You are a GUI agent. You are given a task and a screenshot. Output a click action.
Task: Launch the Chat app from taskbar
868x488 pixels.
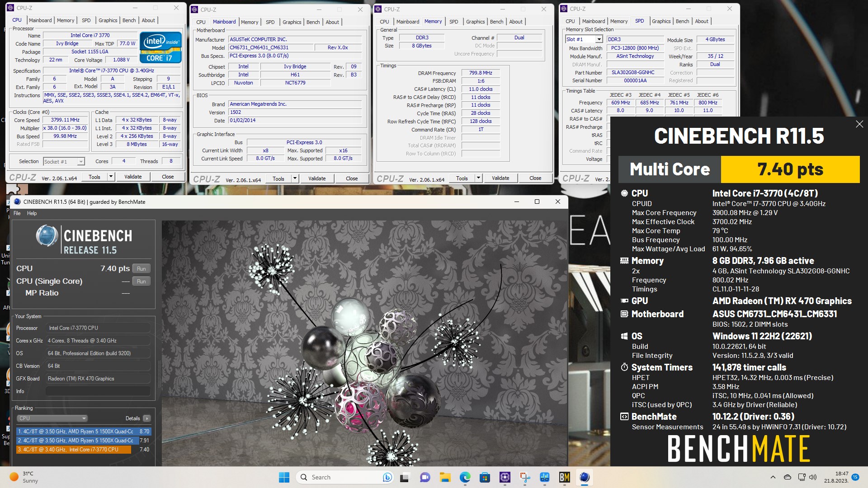(x=425, y=477)
